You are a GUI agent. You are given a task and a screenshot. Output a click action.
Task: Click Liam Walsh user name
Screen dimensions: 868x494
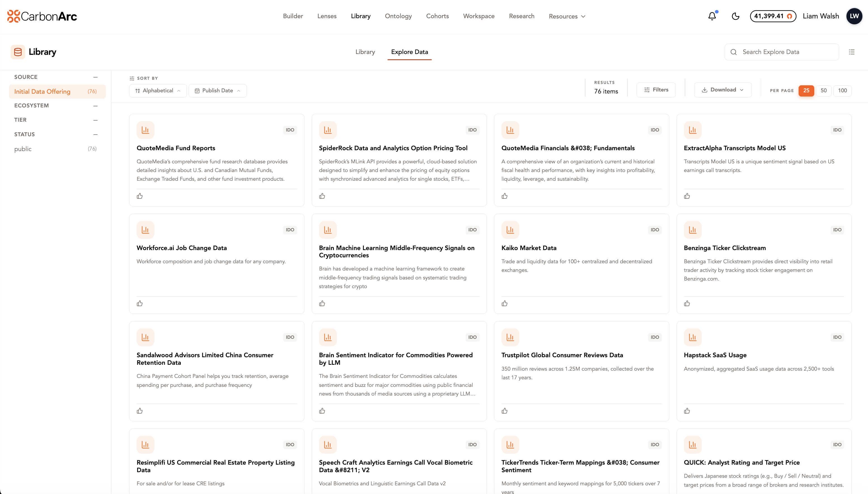tap(820, 16)
